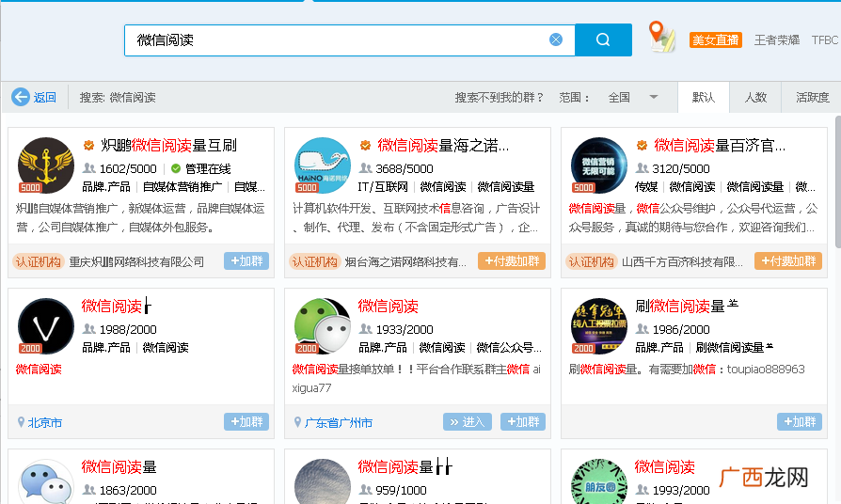Screen dimensions: 841x504
Task: Click the 认证机构 badge for 重庆炽鹏
Action: pos(38,261)
